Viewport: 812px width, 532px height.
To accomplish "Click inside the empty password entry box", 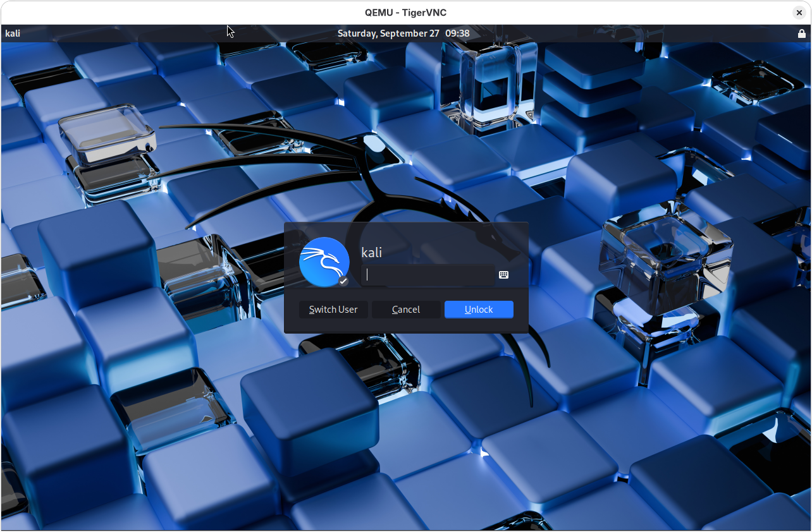I will coord(427,274).
